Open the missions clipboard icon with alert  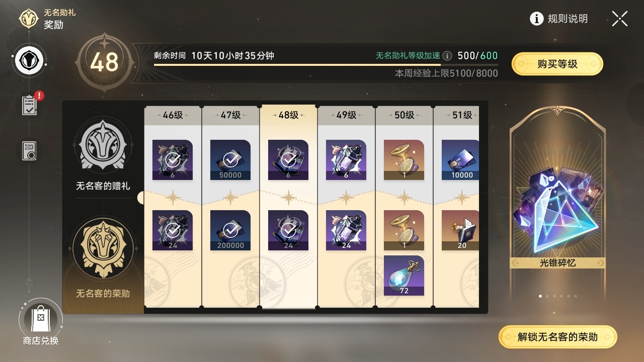click(x=30, y=105)
